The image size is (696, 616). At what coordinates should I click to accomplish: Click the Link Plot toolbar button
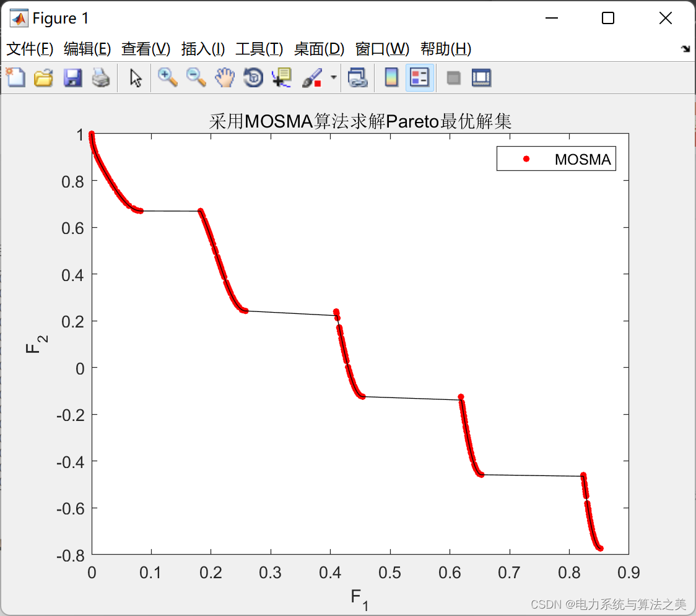(x=357, y=77)
